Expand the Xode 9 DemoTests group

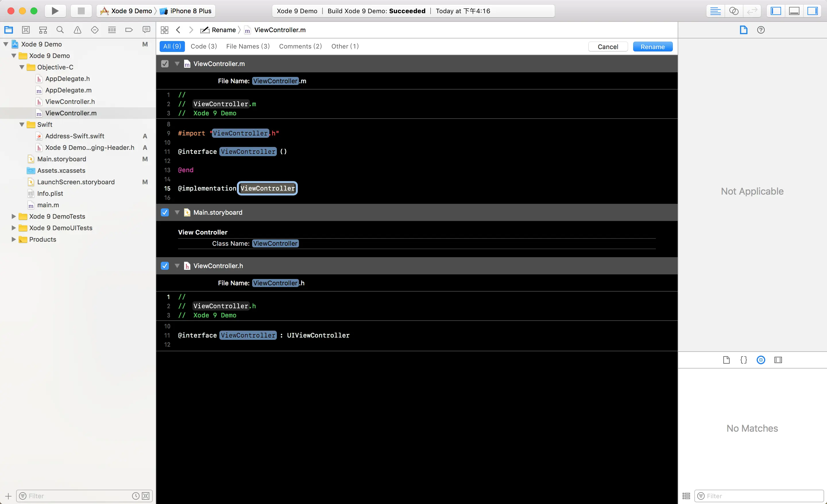[14, 216]
